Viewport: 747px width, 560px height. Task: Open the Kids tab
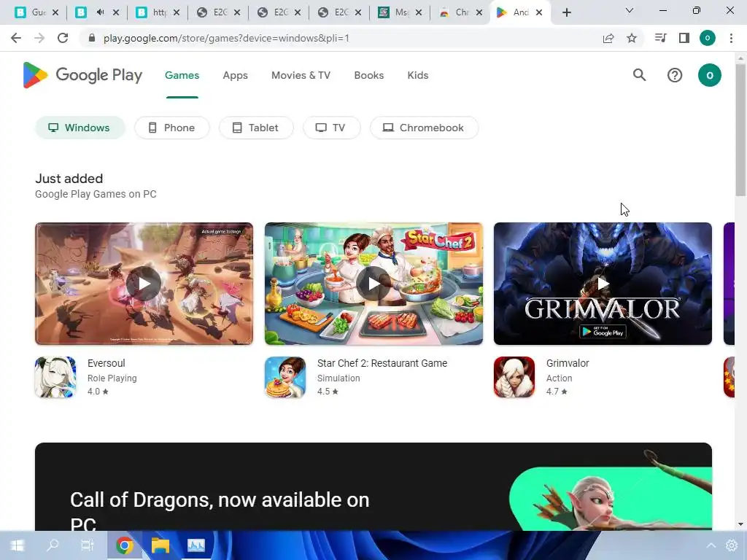(418, 75)
